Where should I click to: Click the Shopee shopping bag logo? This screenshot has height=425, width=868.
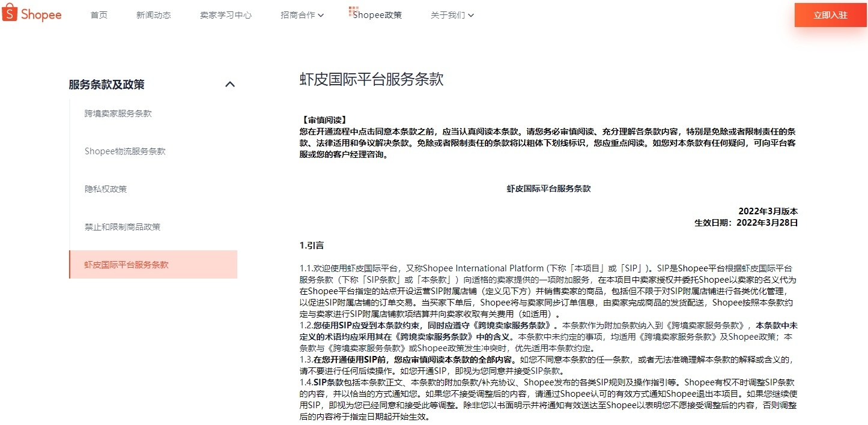(x=10, y=14)
